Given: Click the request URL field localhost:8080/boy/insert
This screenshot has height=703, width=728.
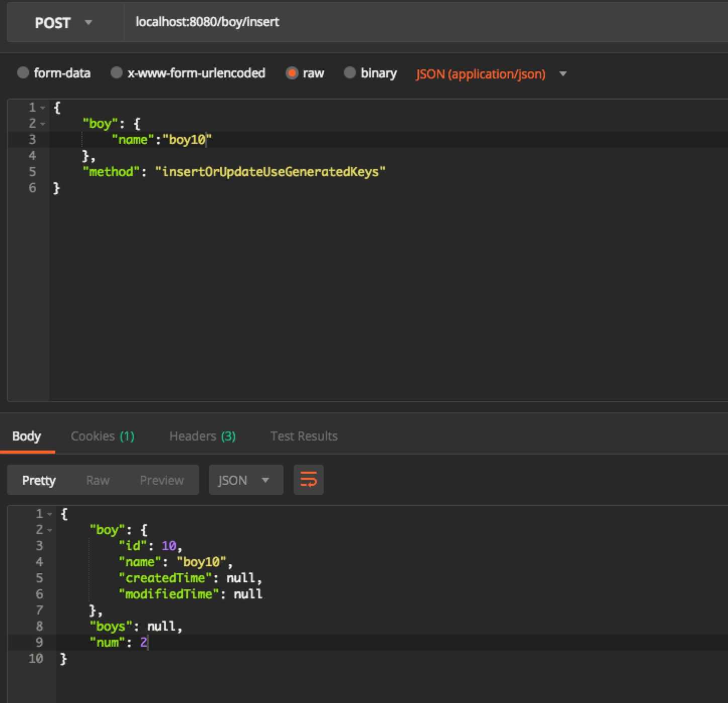Looking at the screenshot, I should 425,23.
